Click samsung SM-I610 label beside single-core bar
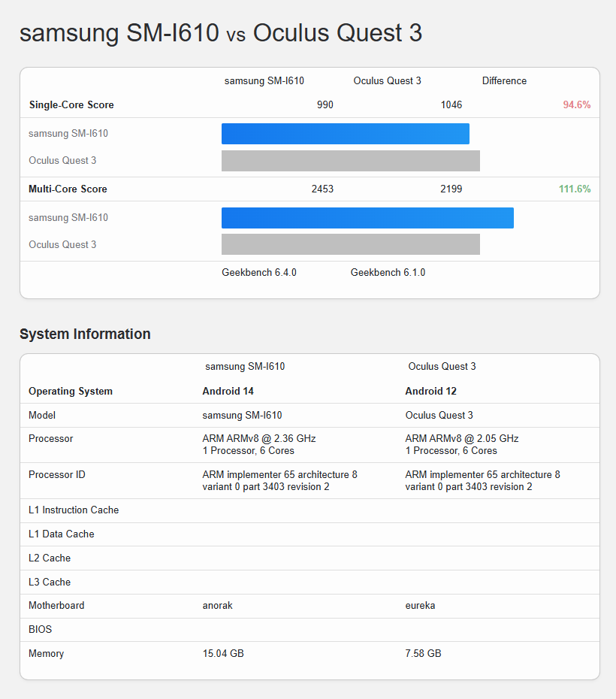Image resolution: width=616 pixels, height=699 pixels. 68,133
